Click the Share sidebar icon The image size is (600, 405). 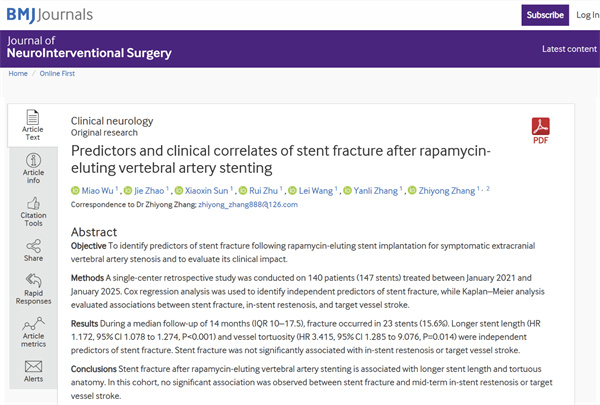coord(32,250)
